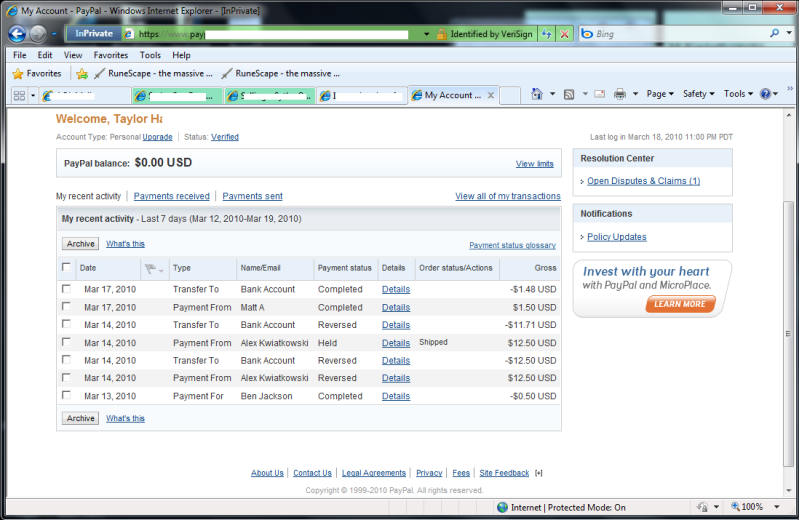Close the My Account tab

coord(491,95)
